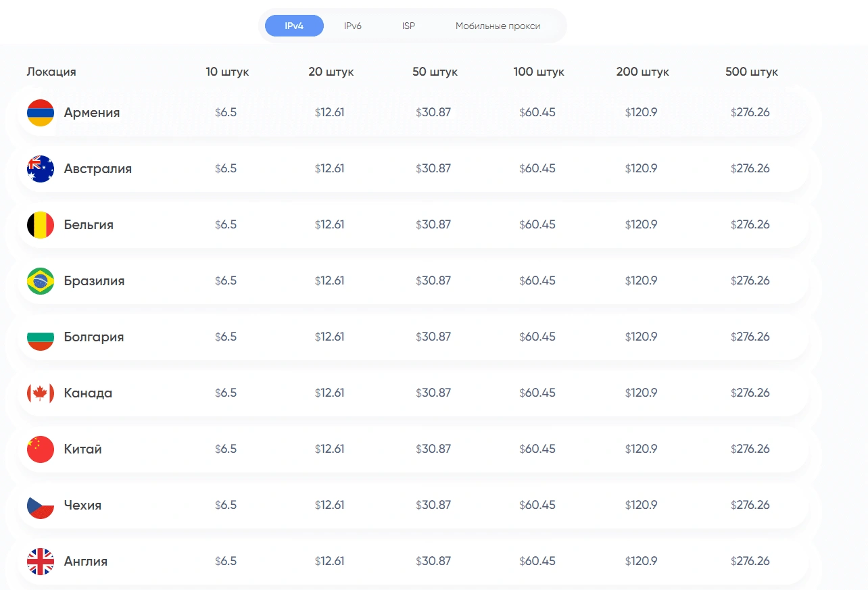Click the Australia flag icon
Image resolution: width=868 pixels, height=590 pixels.
(41, 169)
